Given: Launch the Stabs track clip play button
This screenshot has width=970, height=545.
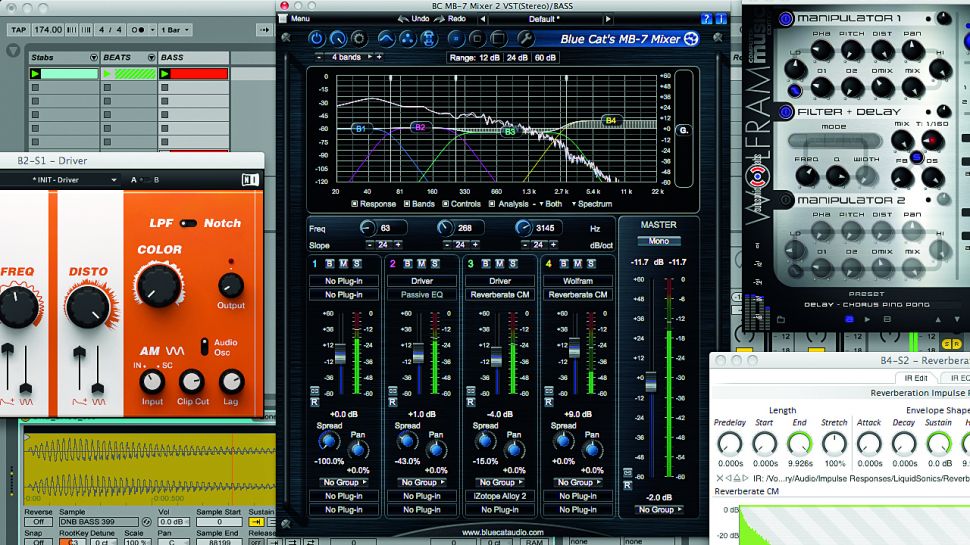Looking at the screenshot, I should 35,74.
